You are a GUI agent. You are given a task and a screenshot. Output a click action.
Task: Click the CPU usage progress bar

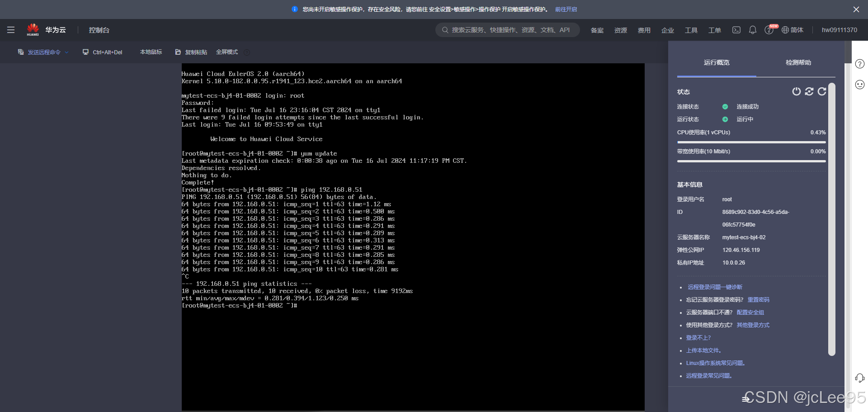click(751, 142)
